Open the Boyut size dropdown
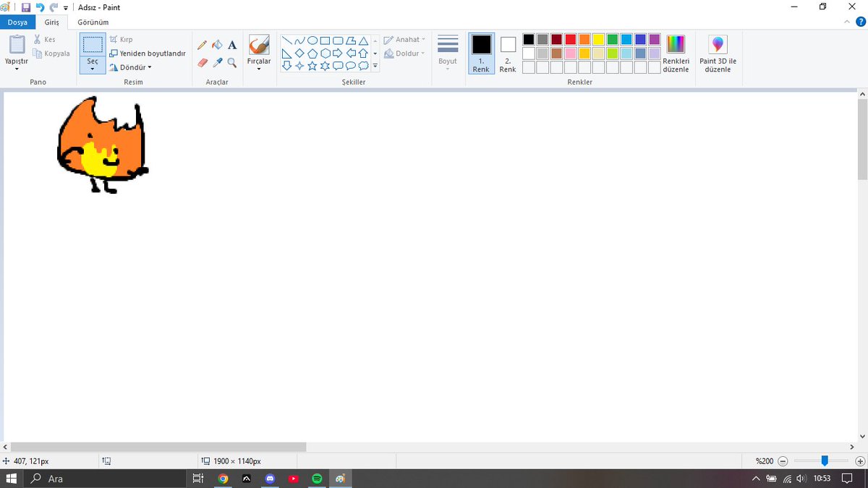Screen dimensions: 868x488 [448, 53]
